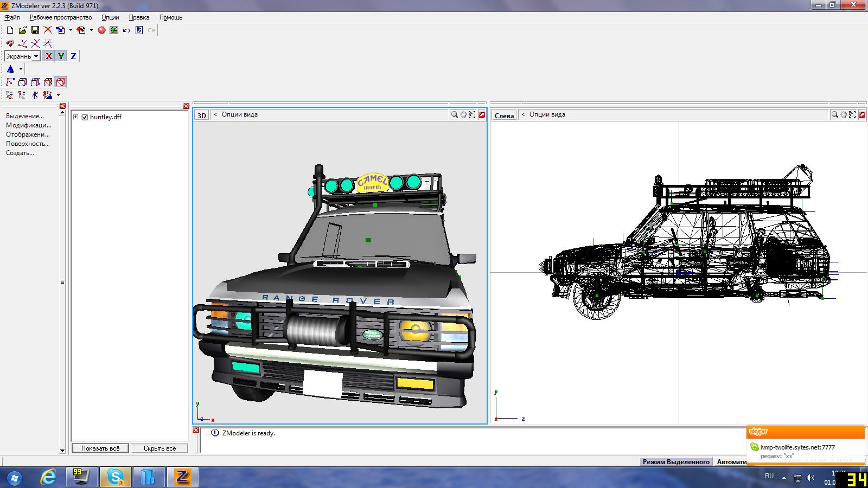Click the blue cube icon to the right of the vertices icon

click(23, 82)
